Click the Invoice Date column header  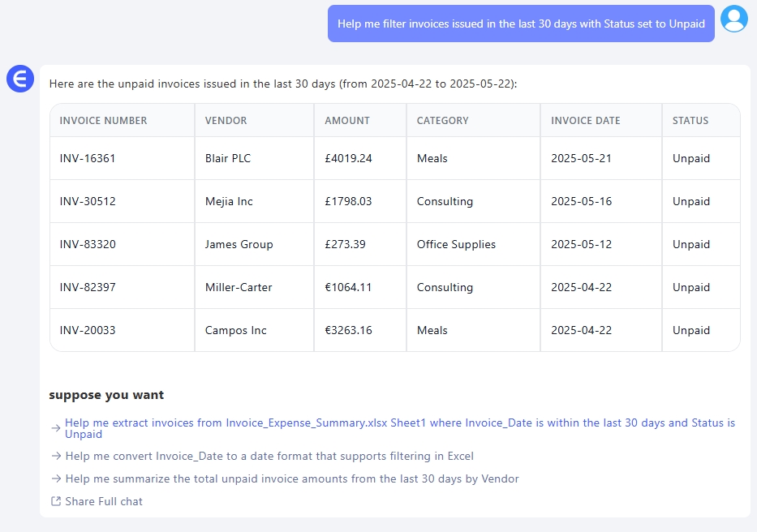tap(586, 121)
